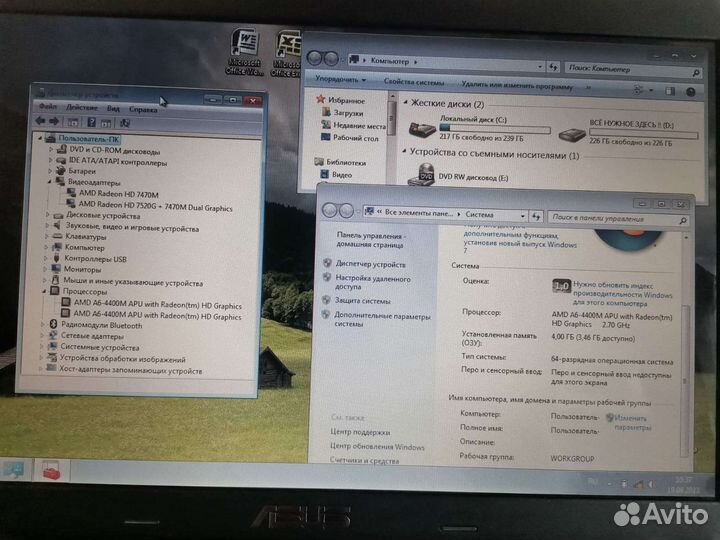Open Видео library in sidebar
This screenshot has width=720, height=540.
336,174
